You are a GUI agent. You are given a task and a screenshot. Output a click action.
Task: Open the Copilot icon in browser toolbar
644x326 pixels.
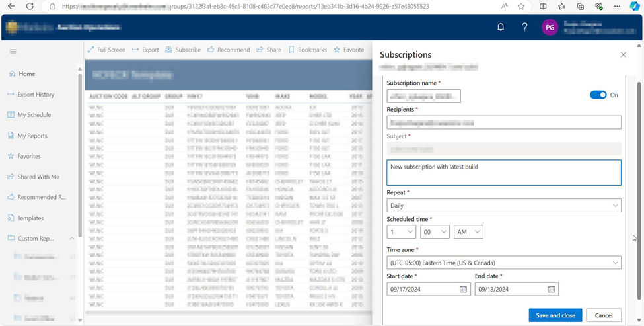(x=635, y=6)
